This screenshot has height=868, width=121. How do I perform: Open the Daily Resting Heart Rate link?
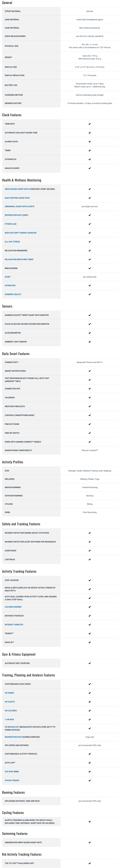(x=17, y=198)
